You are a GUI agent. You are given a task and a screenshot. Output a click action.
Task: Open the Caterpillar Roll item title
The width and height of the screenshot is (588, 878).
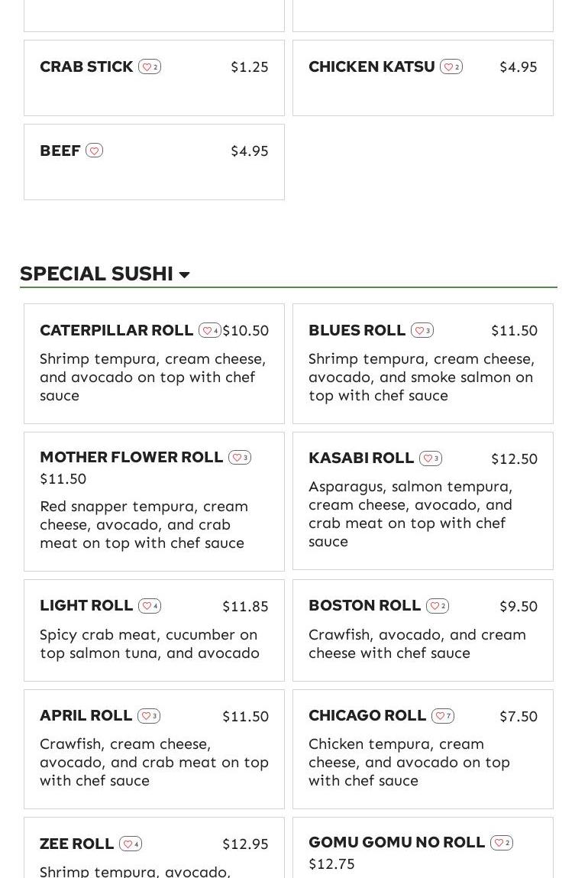[116, 330]
